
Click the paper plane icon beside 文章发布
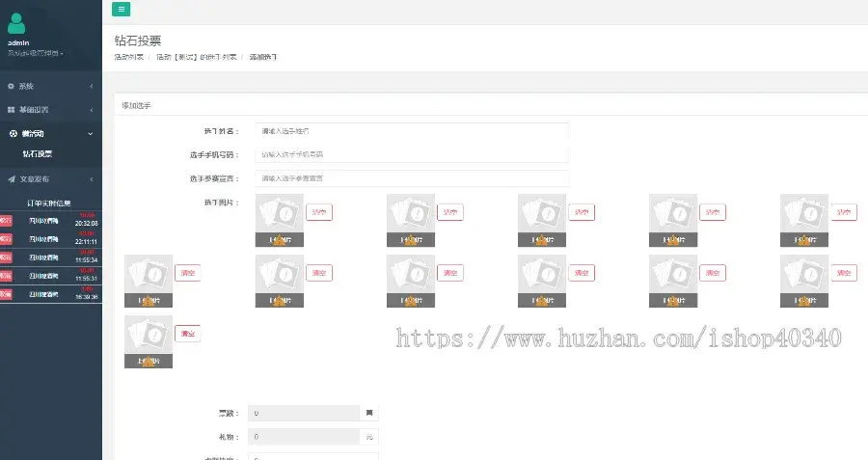point(11,178)
